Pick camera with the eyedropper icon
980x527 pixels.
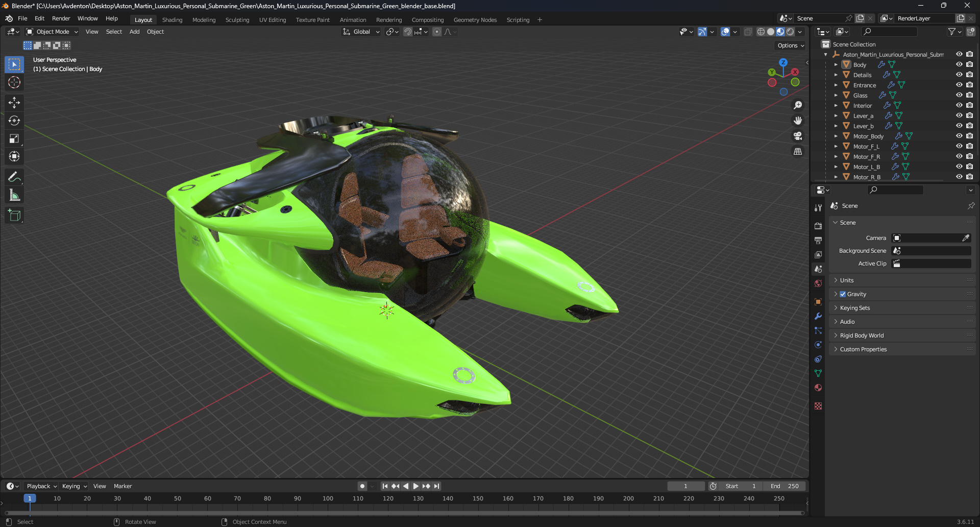[966, 238]
